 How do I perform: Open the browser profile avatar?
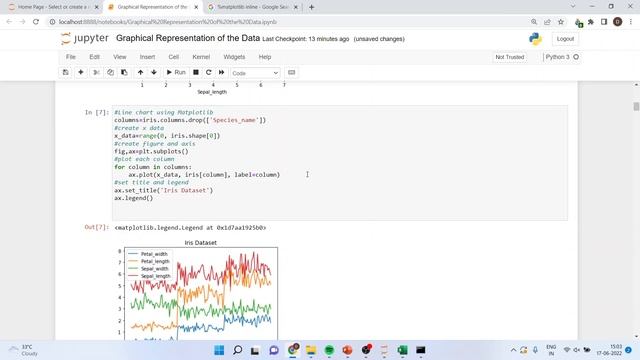pyautogui.click(x=618, y=22)
